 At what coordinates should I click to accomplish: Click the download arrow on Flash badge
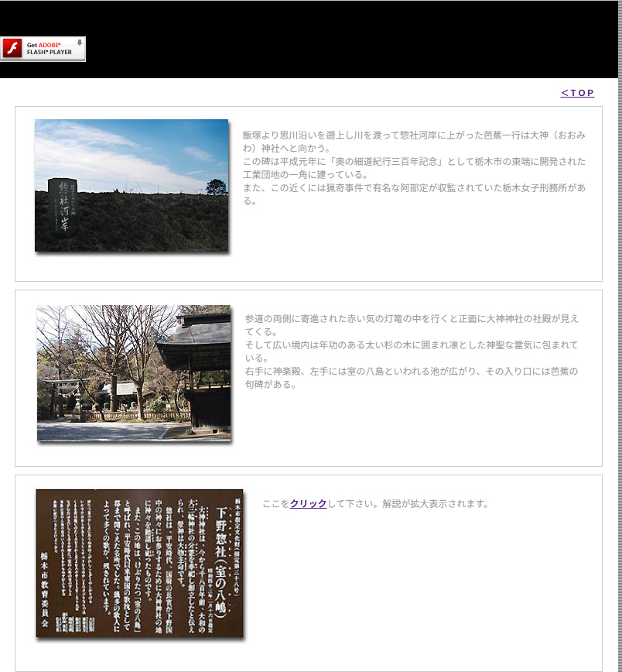pyautogui.click(x=79, y=43)
